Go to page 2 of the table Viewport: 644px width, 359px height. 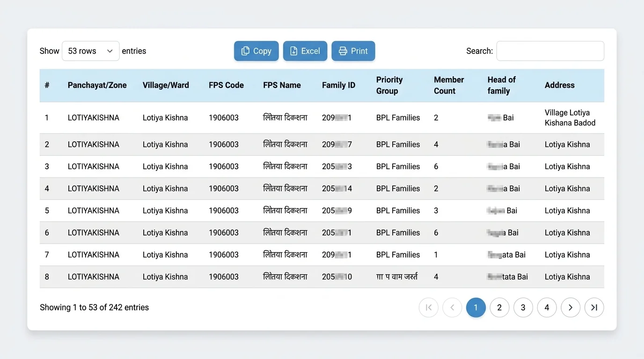[499, 308]
